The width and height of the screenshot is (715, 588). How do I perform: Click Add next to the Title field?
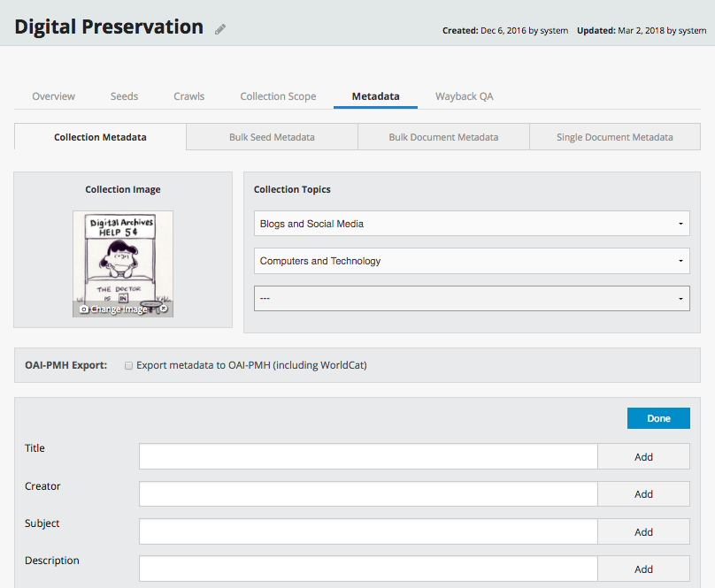point(643,457)
